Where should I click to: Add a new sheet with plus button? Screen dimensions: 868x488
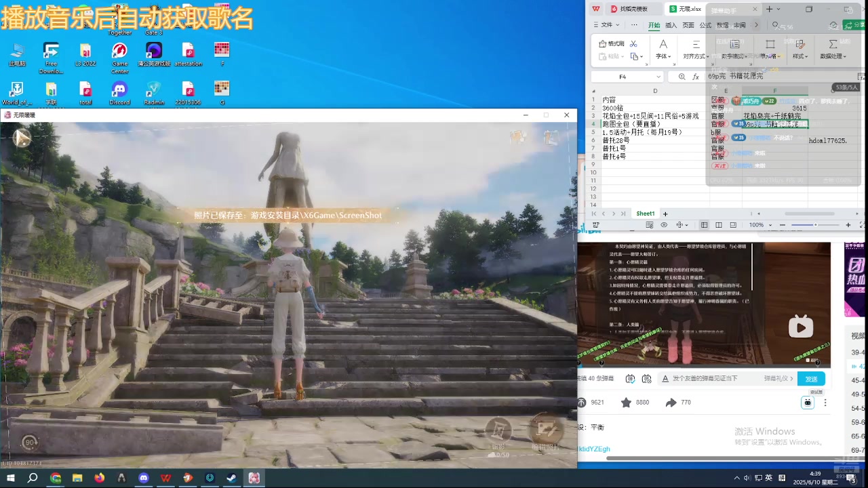[665, 213]
